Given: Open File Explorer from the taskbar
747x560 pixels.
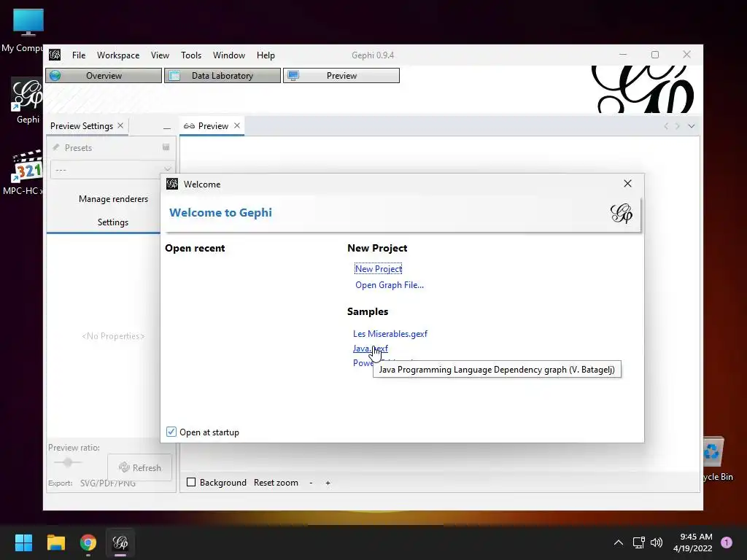Looking at the screenshot, I should pos(55,542).
